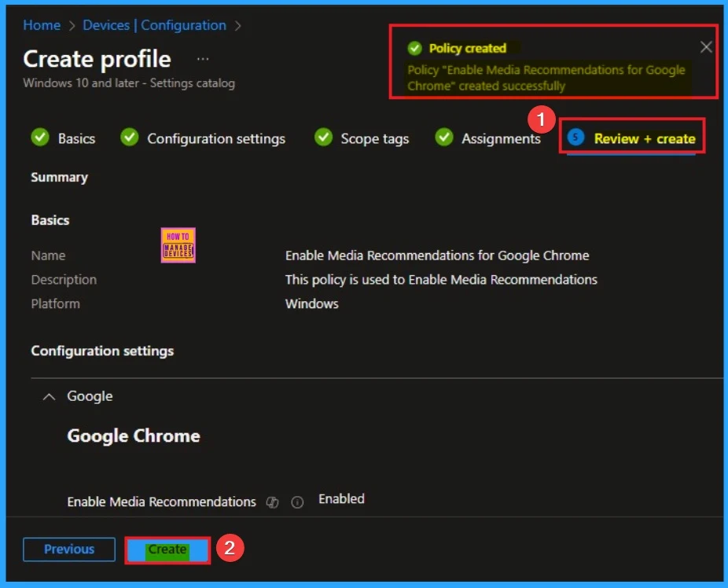Go back using the Previous button
This screenshot has width=728, height=588.
(68, 549)
